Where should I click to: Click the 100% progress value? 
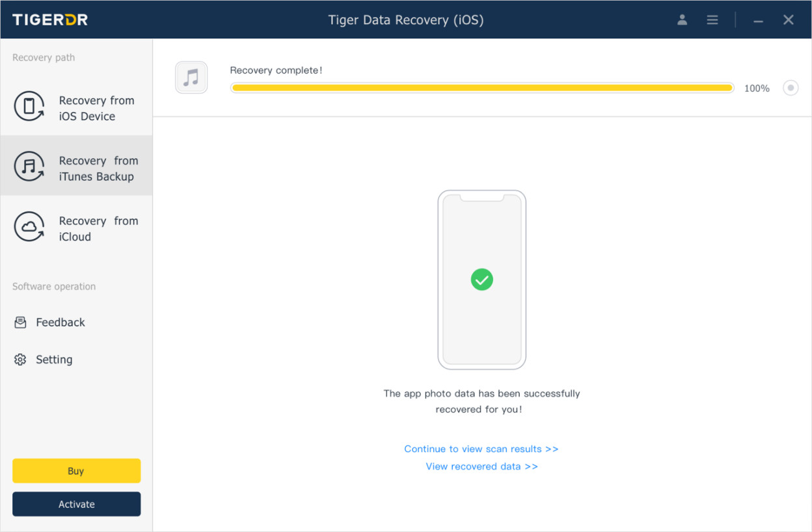(x=757, y=88)
